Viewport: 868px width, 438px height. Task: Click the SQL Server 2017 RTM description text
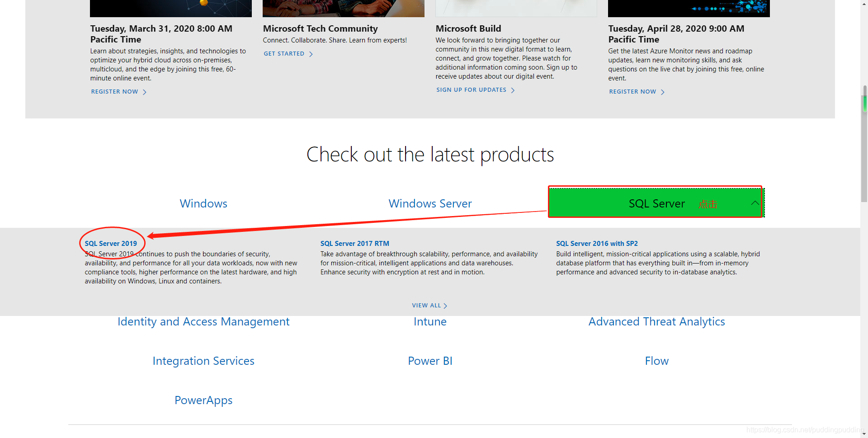(429, 263)
